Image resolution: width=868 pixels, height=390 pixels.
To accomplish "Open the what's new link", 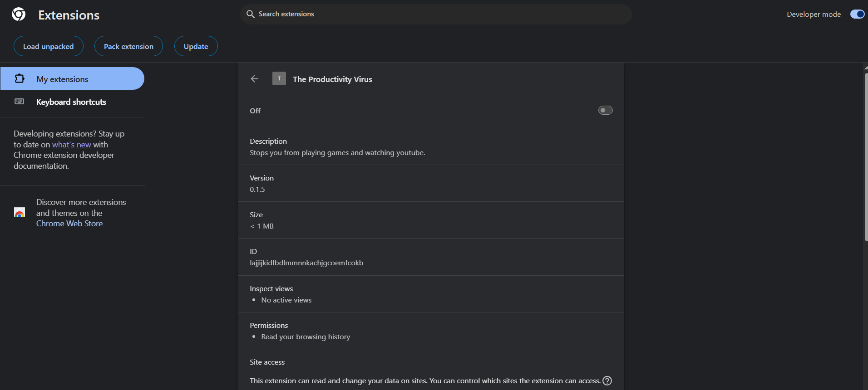I will click(72, 145).
